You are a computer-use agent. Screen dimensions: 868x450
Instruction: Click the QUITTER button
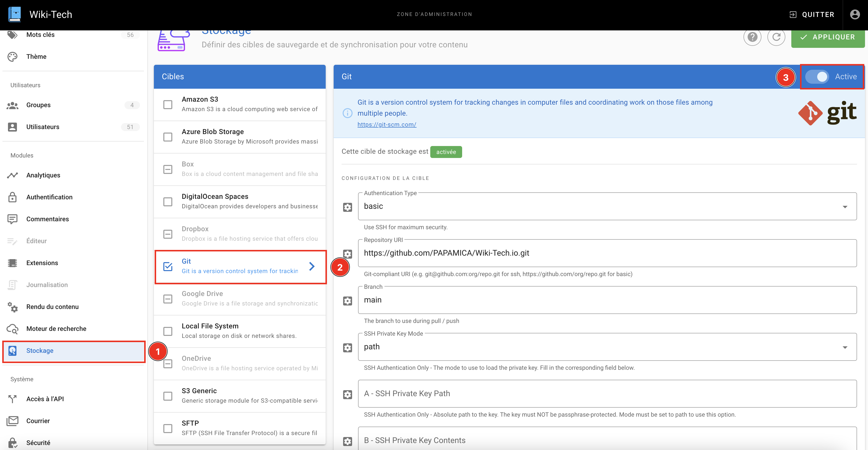pos(812,14)
